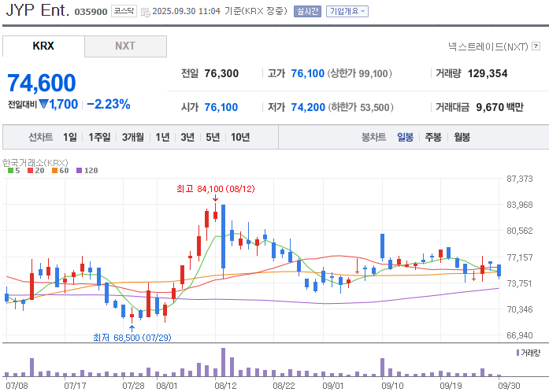Select the 10년 line chart period
549x392 pixels.
240,137
